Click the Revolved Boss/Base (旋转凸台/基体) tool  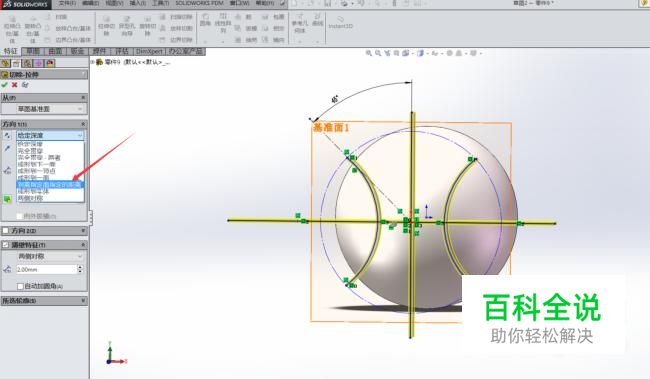click(x=33, y=29)
